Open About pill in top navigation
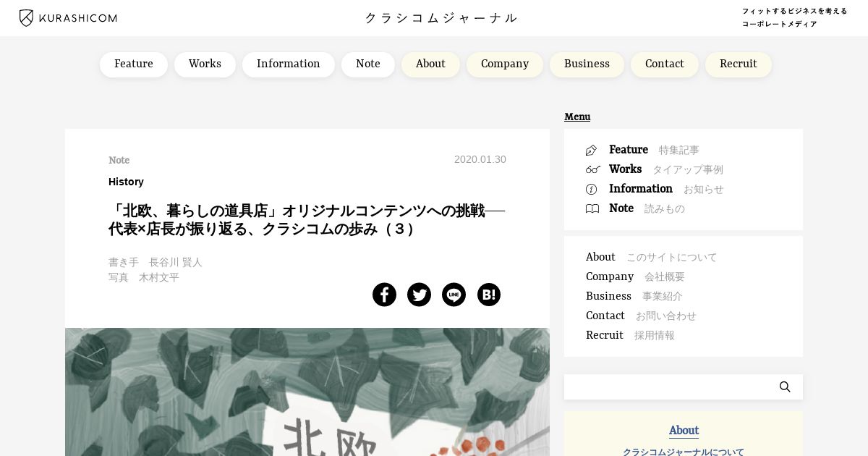Screen dimensions: 868x456 tap(430, 64)
